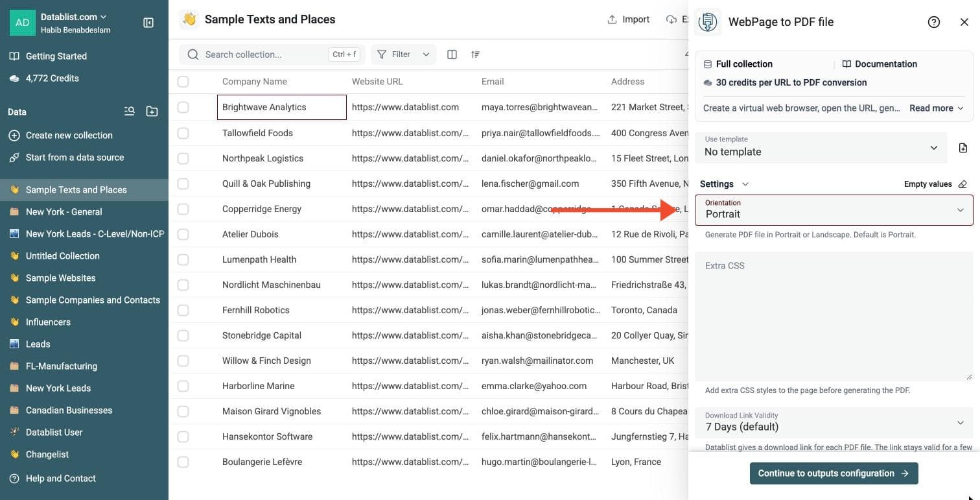Image resolution: width=980 pixels, height=500 pixels.
Task: Click the Getting Started book icon
Action: click(14, 56)
